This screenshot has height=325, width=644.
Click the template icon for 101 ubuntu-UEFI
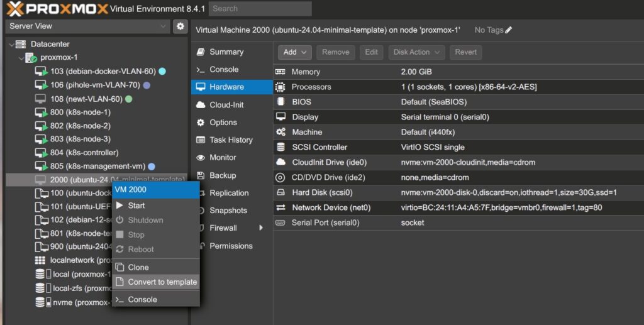point(42,206)
